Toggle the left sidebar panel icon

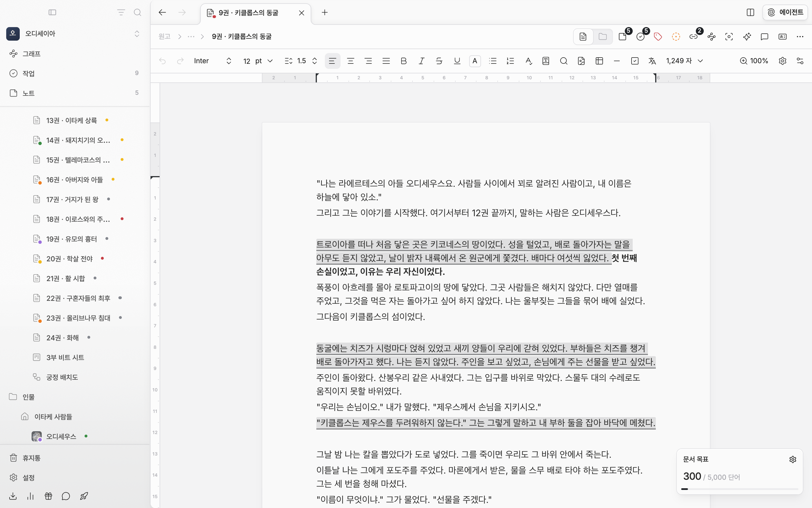click(52, 12)
